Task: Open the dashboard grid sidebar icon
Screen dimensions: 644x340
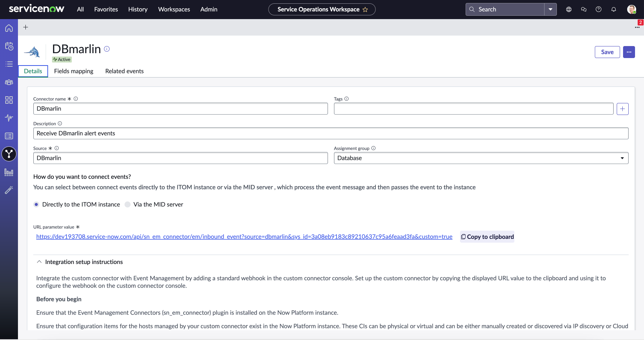Action: pos(9,100)
